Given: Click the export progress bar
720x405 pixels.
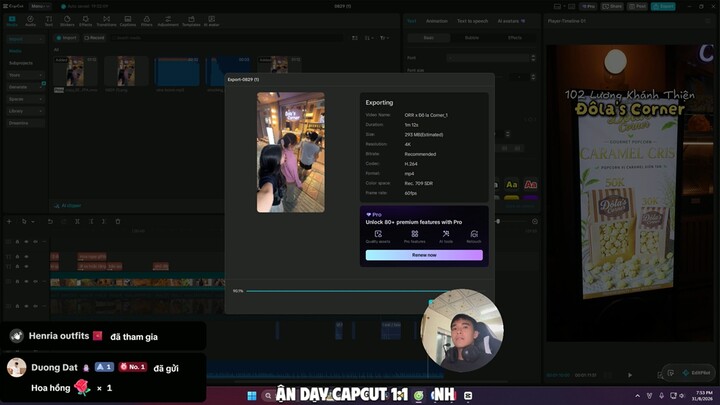Looking at the screenshot, I should tap(365, 291).
